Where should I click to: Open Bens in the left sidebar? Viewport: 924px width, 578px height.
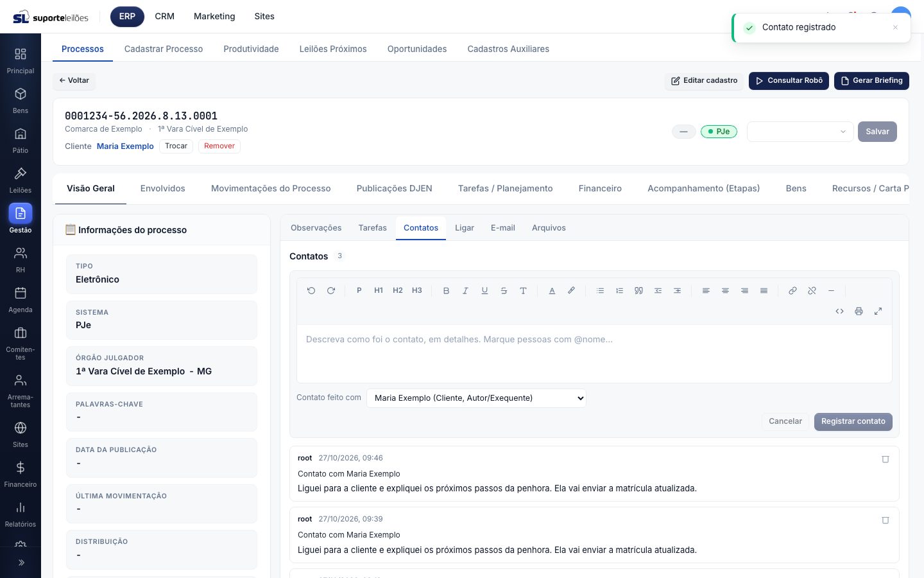point(21,101)
